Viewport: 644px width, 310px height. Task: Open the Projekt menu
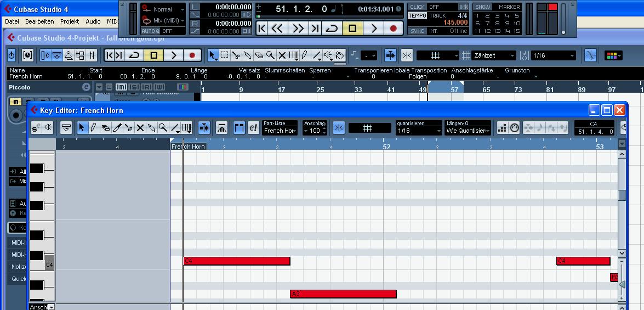pyautogui.click(x=70, y=21)
